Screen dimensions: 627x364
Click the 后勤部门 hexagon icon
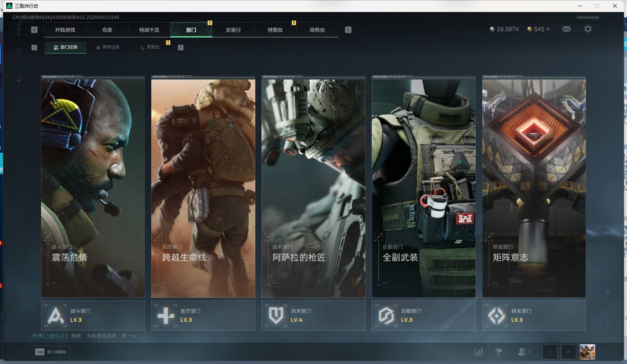(386, 316)
